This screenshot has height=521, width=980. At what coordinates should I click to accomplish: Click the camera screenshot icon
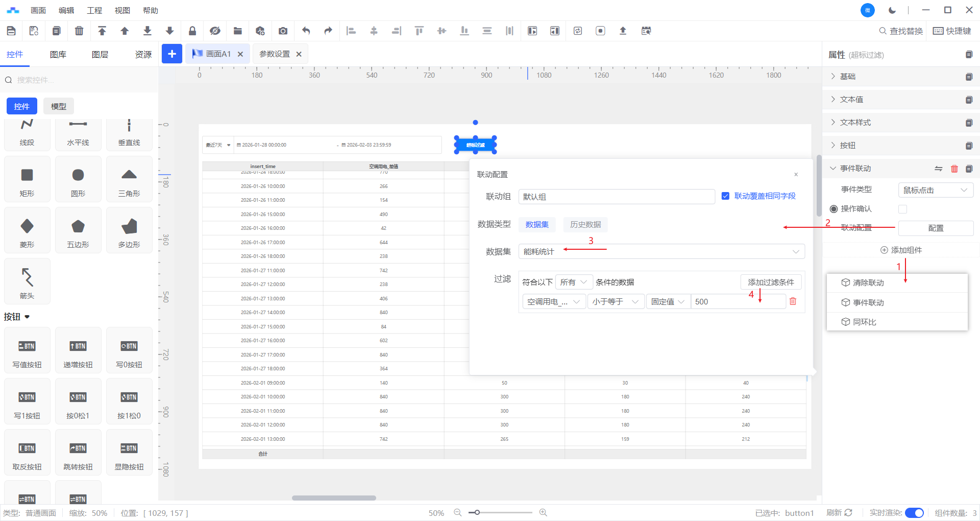tap(283, 31)
